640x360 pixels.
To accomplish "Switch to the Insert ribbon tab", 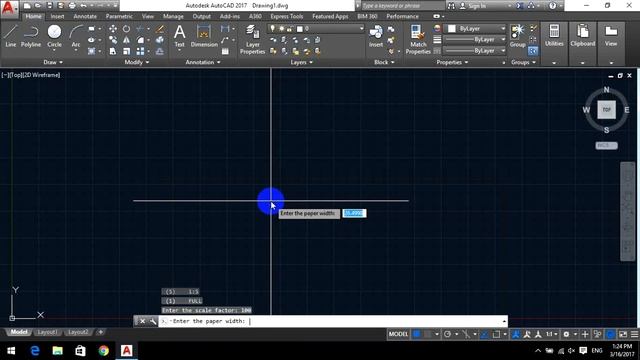I will click(x=58, y=16).
